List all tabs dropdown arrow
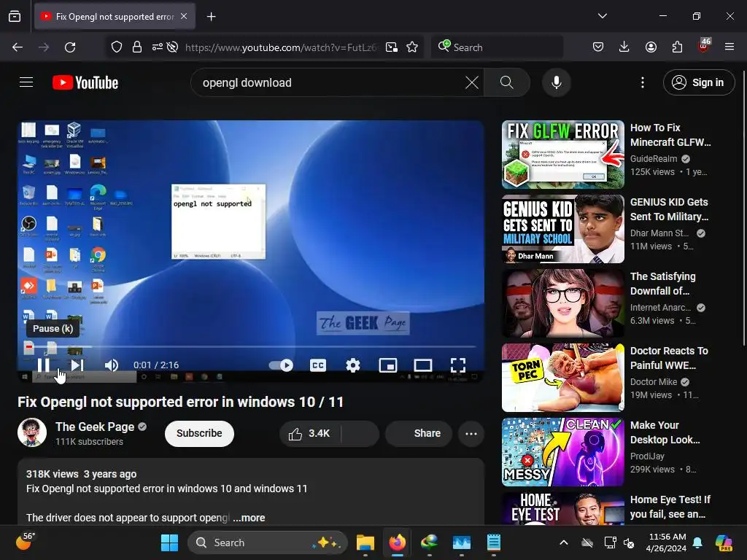Image resolution: width=747 pixels, height=560 pixels. point(602,16)
